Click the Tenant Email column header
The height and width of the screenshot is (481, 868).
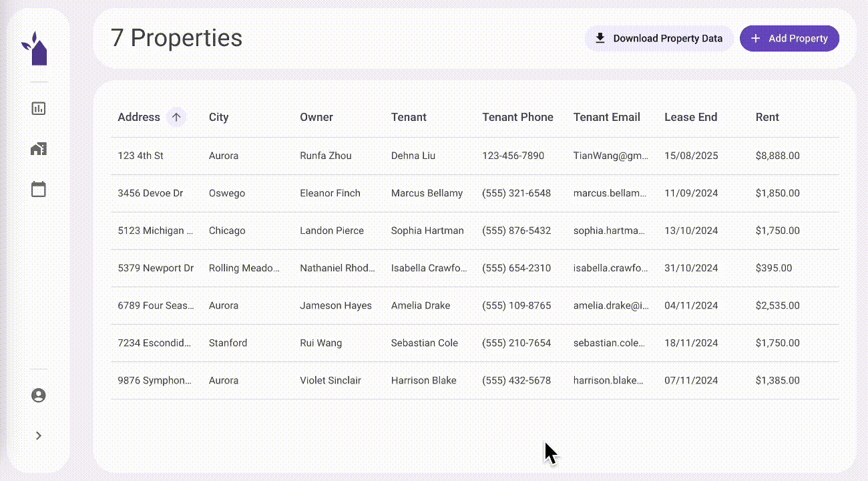(606, 117)
